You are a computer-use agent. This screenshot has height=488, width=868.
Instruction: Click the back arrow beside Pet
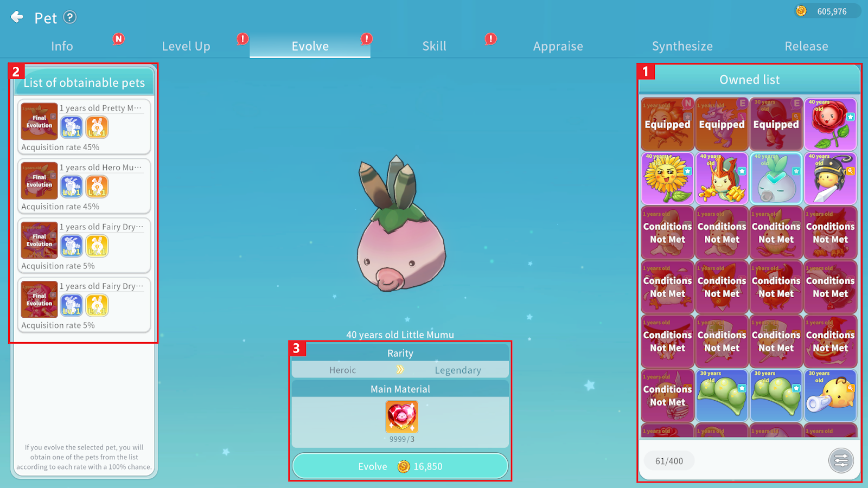17,17
